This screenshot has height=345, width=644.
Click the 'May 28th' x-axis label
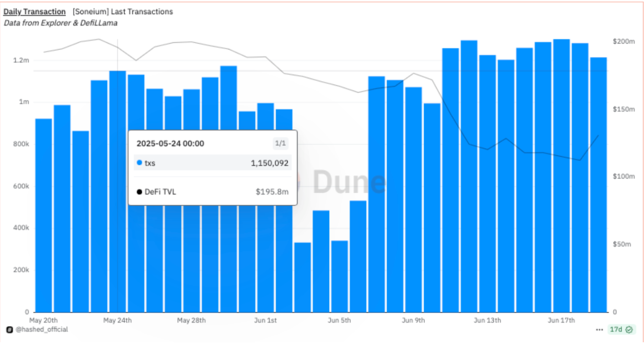click(191, 320)
